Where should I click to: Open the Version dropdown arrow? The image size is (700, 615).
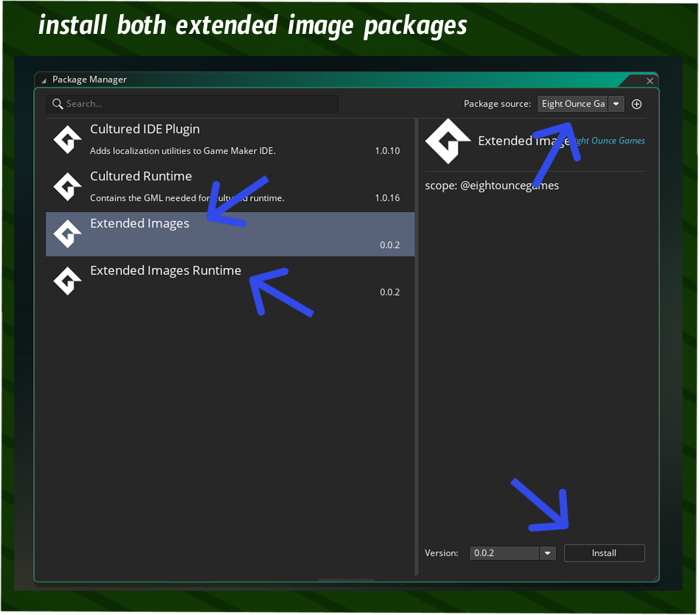click(548, 553)
